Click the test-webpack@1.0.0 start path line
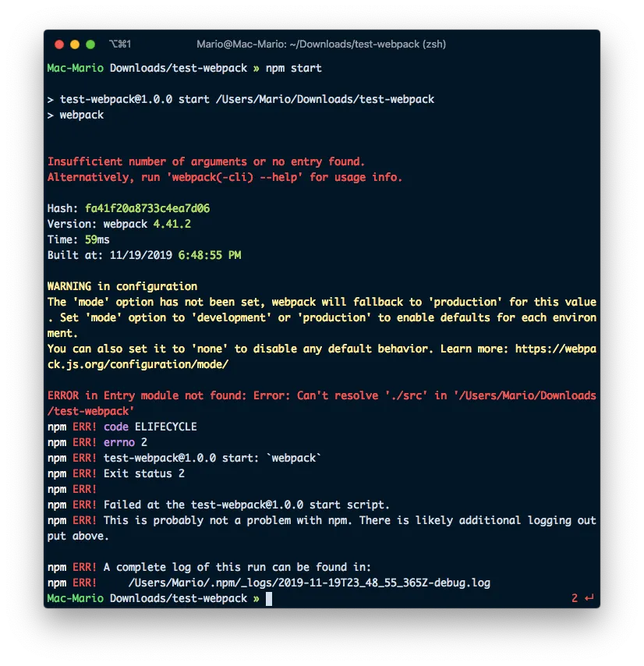Image resolution: width=644 pixels, height=666 pixels. click(241, 99)
